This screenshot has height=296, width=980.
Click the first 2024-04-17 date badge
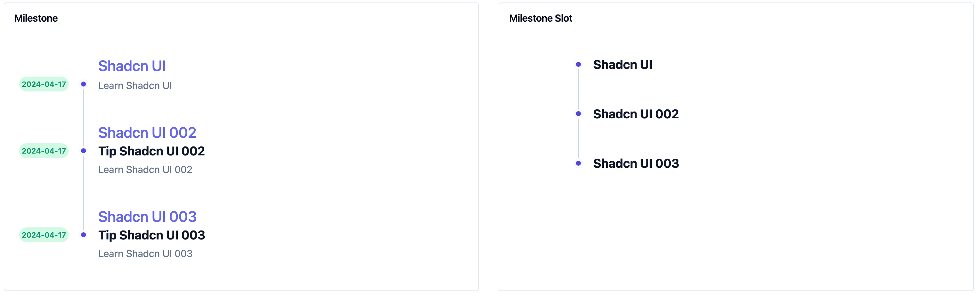coord(44,84)
